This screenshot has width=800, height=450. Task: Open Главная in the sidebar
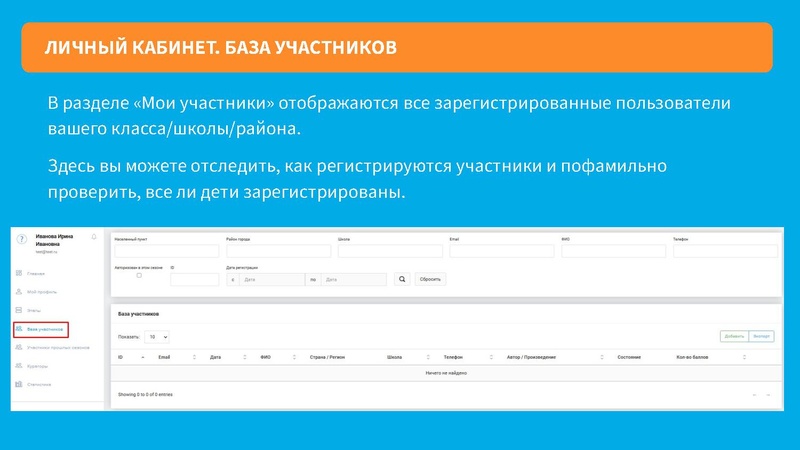(36, 274)
